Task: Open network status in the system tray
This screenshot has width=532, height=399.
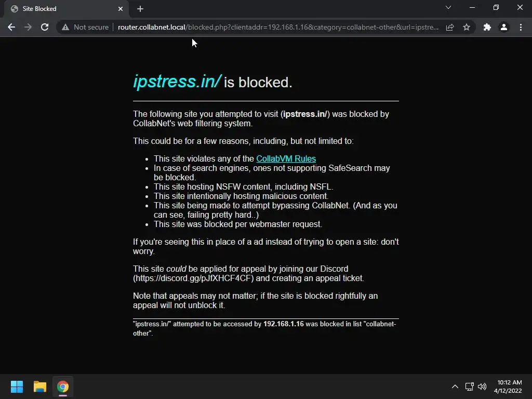Action: (x=469, y=387)
